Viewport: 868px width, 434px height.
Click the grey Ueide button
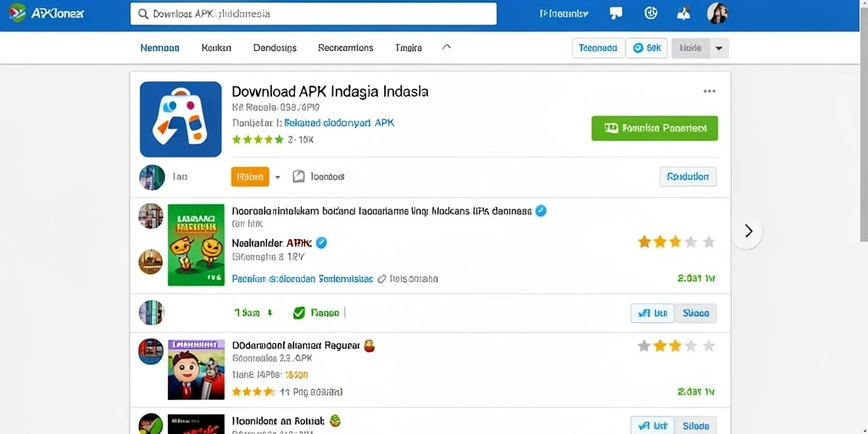690,48
